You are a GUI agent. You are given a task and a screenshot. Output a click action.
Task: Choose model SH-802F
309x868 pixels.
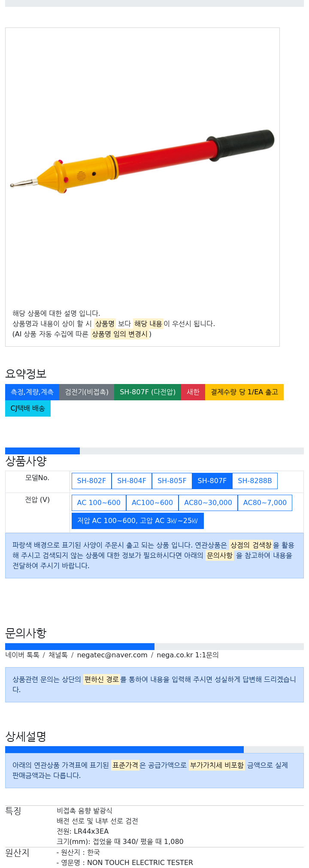pos(91,481)
